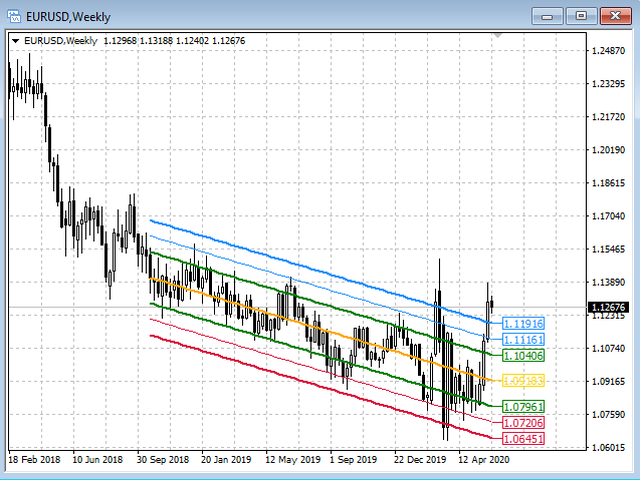Close the EURUSD,Weekly chart window
The image size is (640, 480).
612,15
